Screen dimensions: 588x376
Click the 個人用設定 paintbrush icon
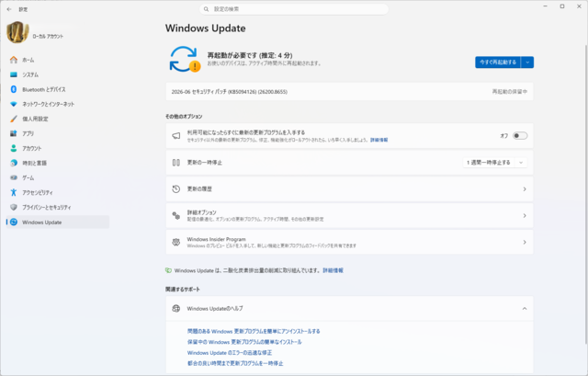coord(14,119)
